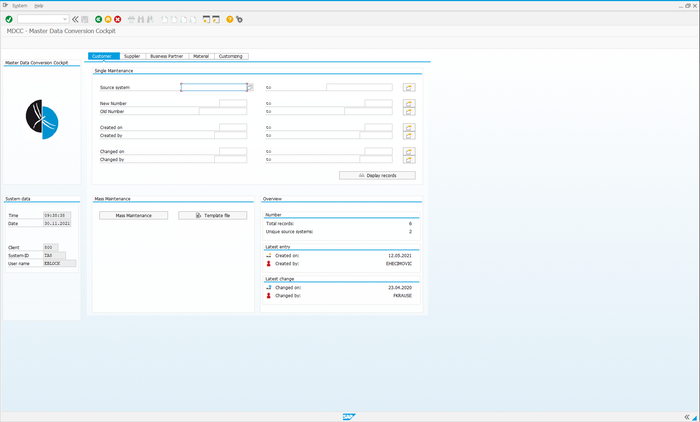This screenshot has width=700, height=422.
Task: Click the Created by 'to' input field
Action: [x=376, y=135]
